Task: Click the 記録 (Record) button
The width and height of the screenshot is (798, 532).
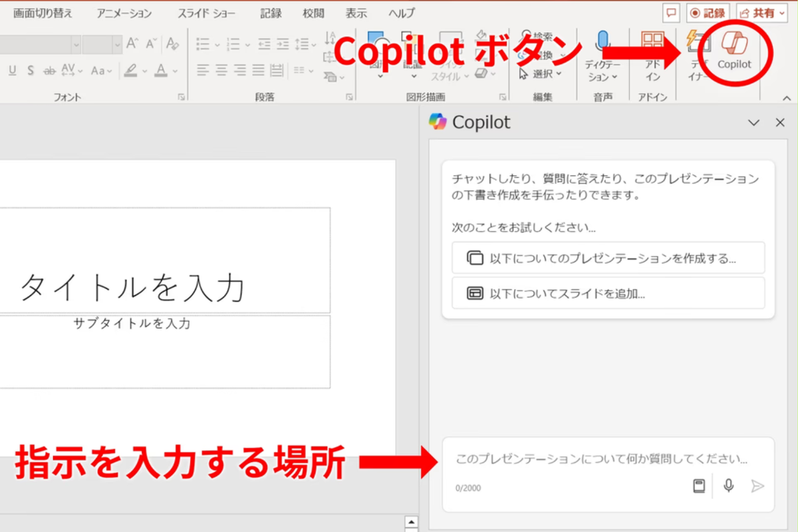Action: pyautogui.click(x=708, y=12)
